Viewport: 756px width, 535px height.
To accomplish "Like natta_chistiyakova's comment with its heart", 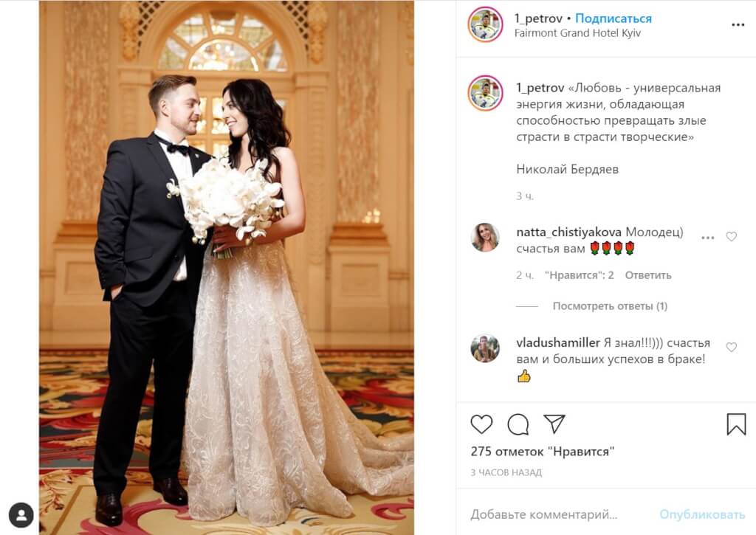I will pos(732,237).
